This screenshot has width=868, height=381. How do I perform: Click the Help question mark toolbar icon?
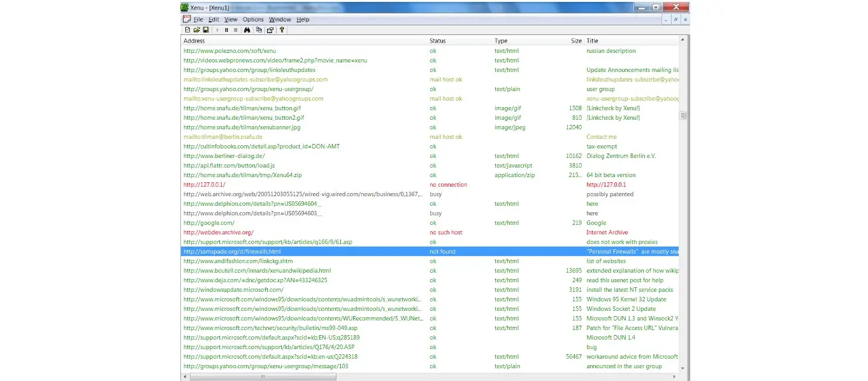[x=282, y=30]
